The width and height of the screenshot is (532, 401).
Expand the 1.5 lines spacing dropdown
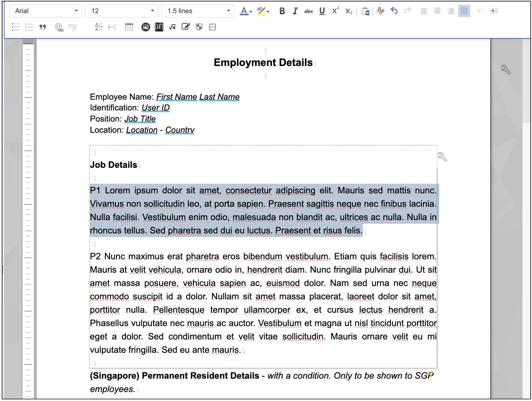[x=198, y=11]
